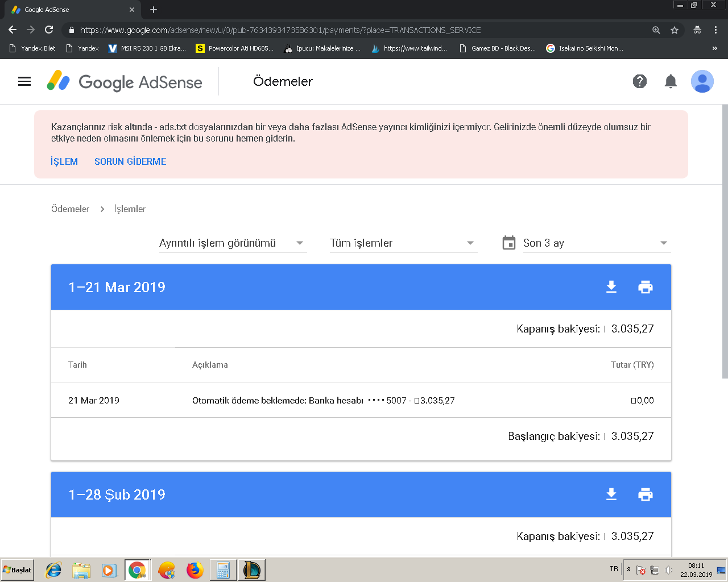Screen dimensions: 728x582
Task: Open Firefox from the taskbar
Action: click(x=195, y=570)
